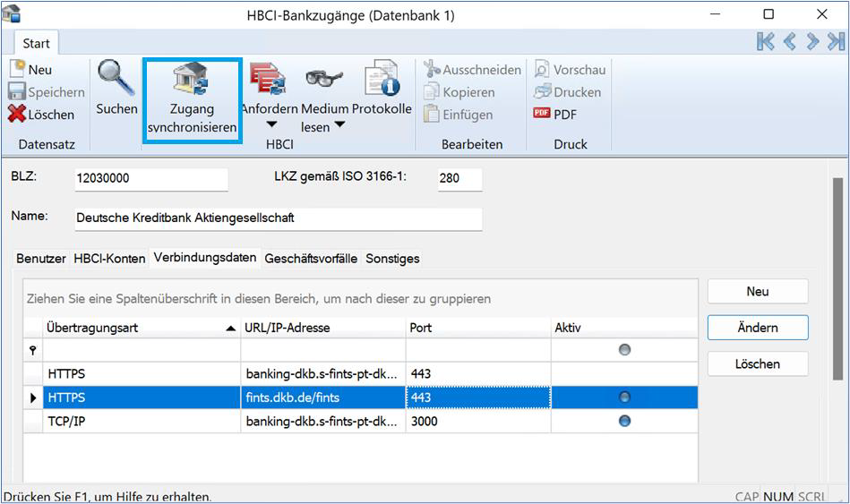850x504 pixels.
Task: Click port 3000 cell
Action: [478, 421]
